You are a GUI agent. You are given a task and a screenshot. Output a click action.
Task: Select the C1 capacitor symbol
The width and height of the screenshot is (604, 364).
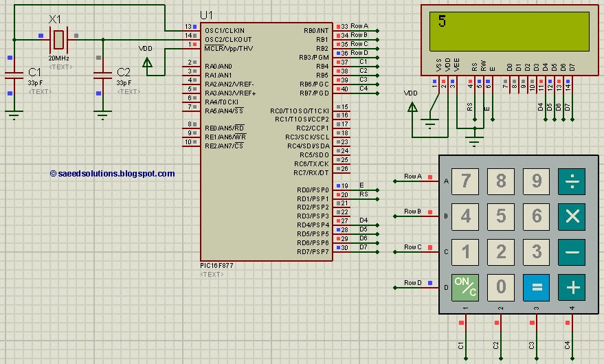tap(14, 76)
